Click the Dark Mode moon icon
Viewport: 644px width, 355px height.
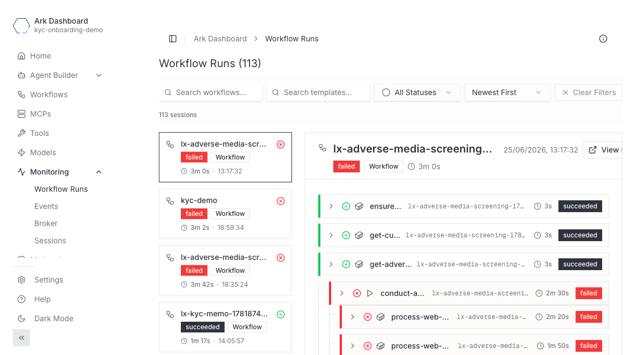21,318
